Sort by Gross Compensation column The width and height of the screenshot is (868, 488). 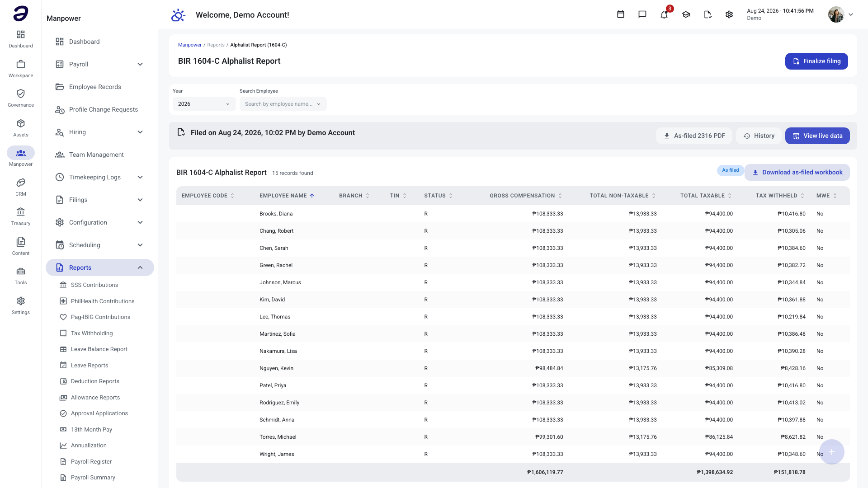click(526, 196)
